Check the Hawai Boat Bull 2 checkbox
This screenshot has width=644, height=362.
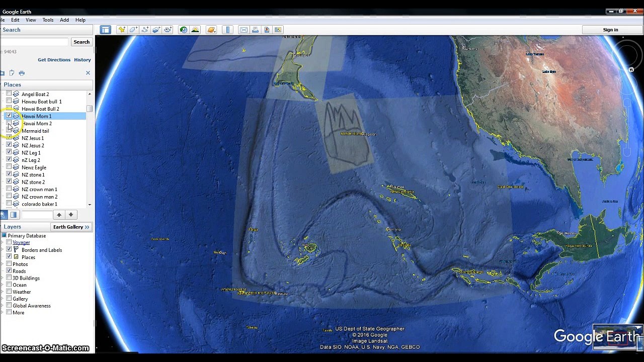click(9, 109)
